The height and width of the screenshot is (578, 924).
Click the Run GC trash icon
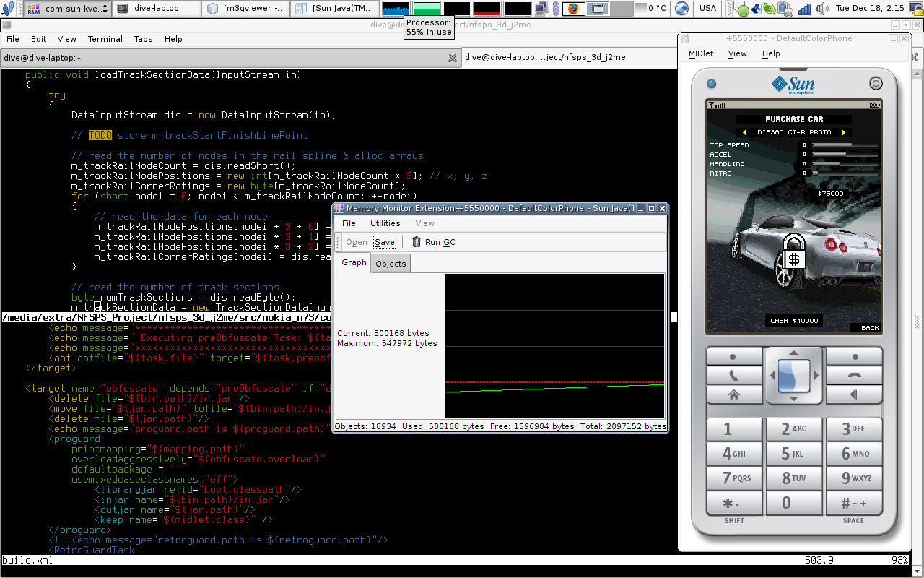pos(417,242)
